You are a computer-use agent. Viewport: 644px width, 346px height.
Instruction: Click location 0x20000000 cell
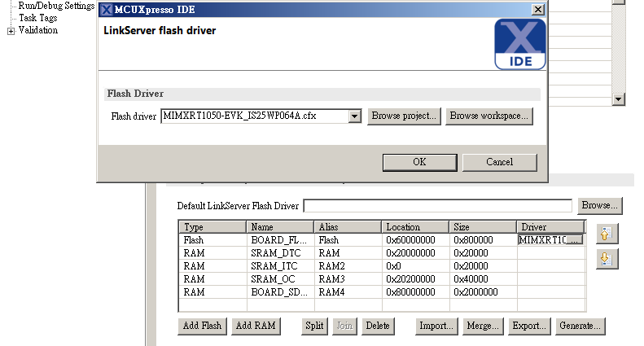415,253
